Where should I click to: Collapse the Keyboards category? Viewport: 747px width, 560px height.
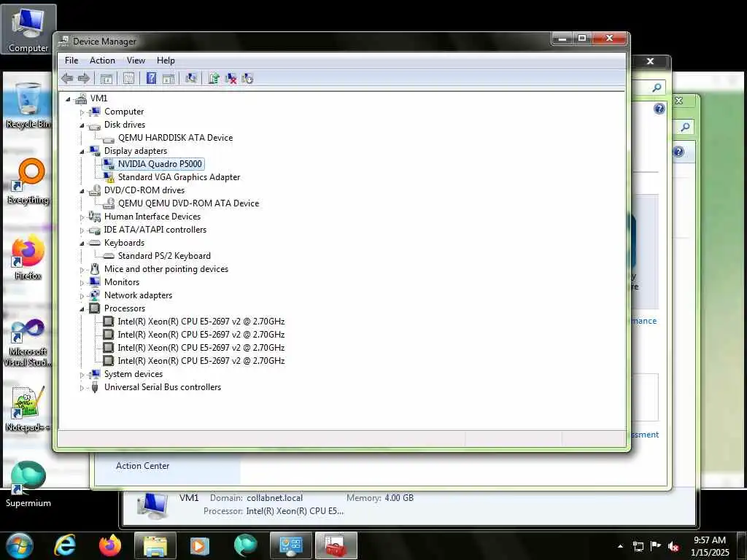[x=82, y=244]
